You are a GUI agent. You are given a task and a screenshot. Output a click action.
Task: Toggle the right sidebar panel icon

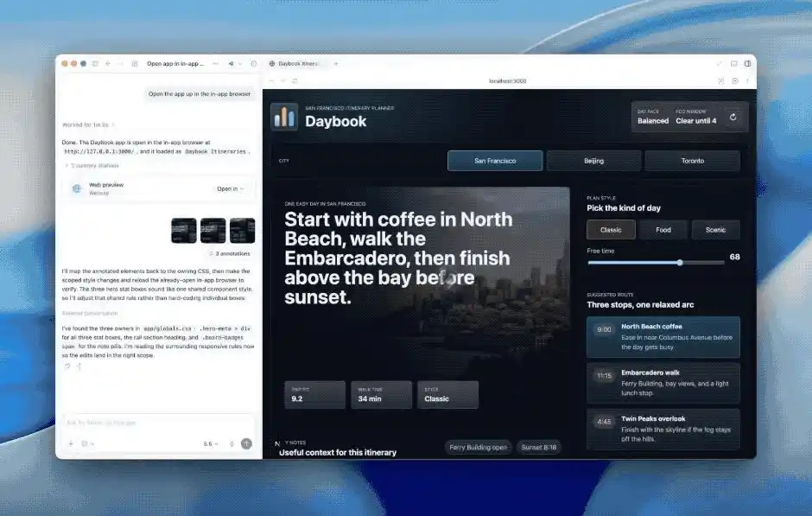point(747,64)
